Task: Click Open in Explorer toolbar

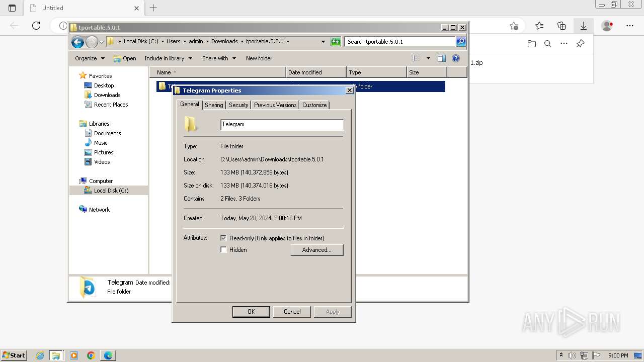Action: click(125, 58)
